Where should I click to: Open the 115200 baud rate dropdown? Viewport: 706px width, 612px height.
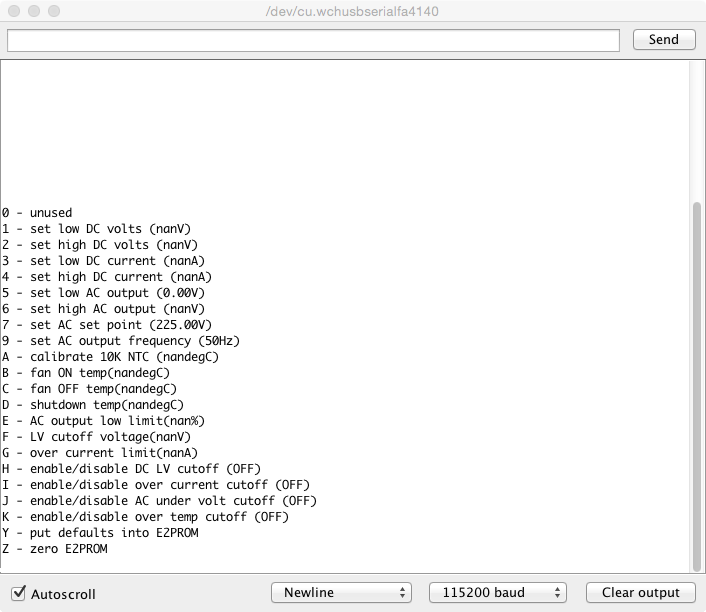click(498, 593)
